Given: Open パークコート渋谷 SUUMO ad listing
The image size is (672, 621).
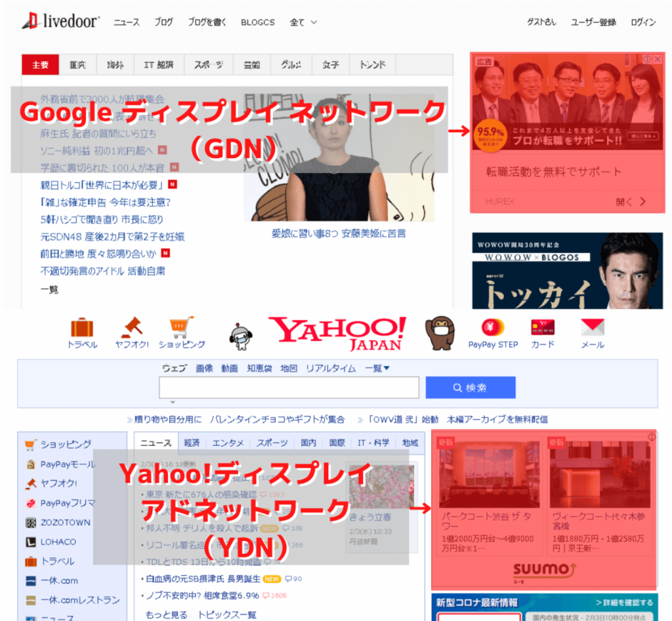Looking at the screenshot, I should pyautogui.click(x=488, y=496).
